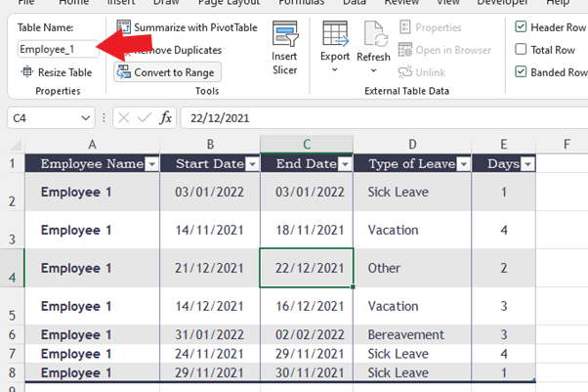The height and width of the screenshot is (392, 588).
Task: Click the Sick Leave cell in row 2
Action: [412, 192]
